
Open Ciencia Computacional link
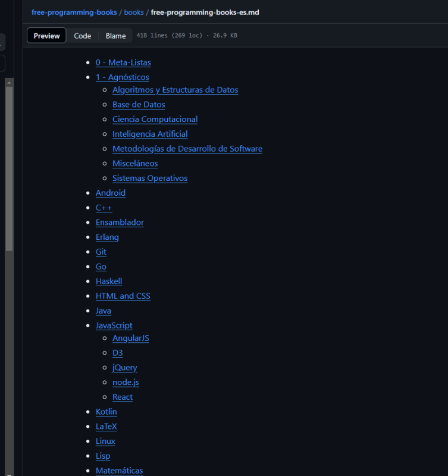(x=155, y=120)
